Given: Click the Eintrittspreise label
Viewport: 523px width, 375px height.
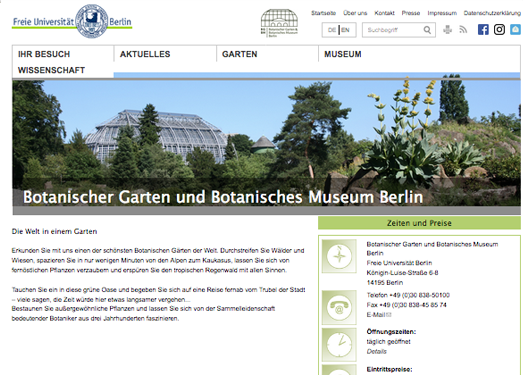Looking at the screenshot, I should [x=389, y=369].
